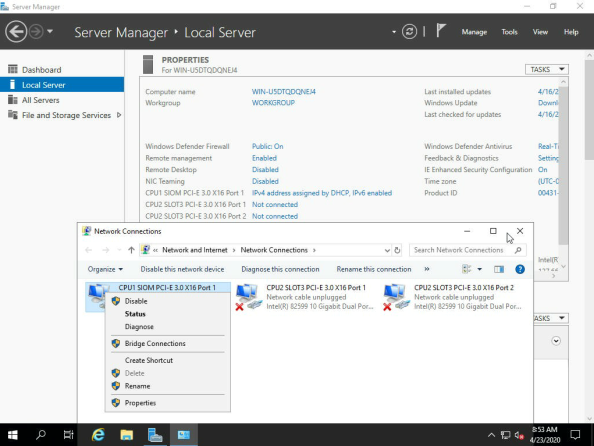
Task: Open the Windows Start menu
Action: pos(13,435)
